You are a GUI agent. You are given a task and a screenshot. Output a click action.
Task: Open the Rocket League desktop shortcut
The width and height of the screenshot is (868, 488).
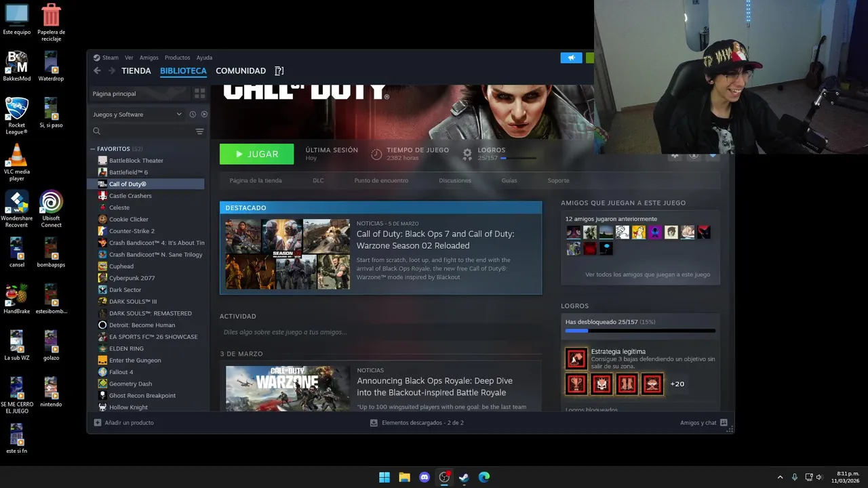click(17, 115)
